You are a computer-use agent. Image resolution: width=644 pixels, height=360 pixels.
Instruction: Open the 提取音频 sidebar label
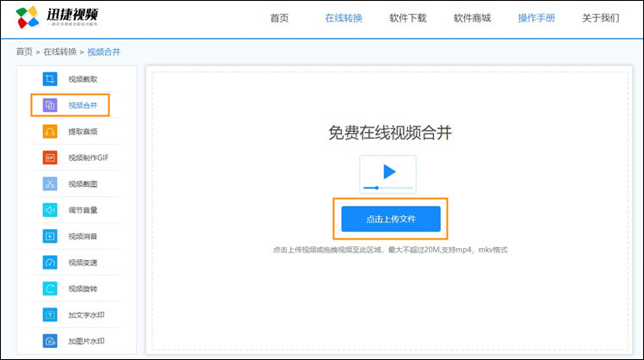(83, 132)
